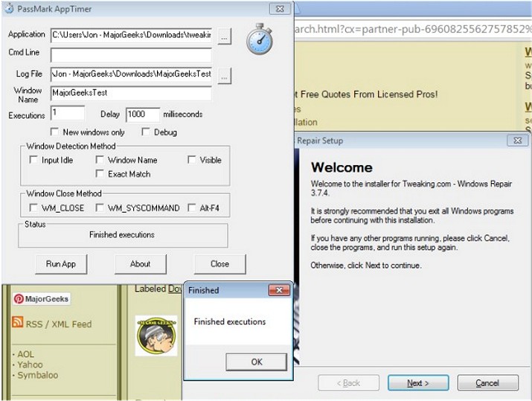Enable Alt-F4 window close method

pyautogui.click(x=192, y=208)
